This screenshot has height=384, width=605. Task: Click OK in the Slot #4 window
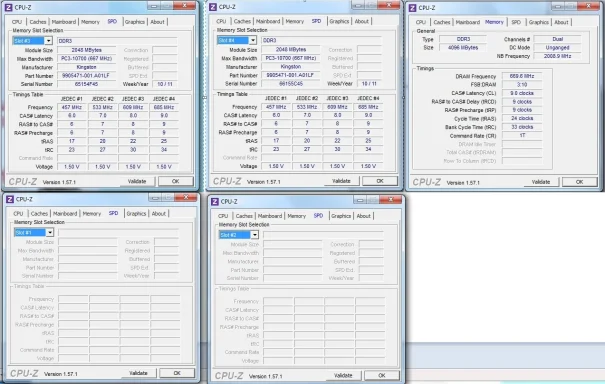380,181
